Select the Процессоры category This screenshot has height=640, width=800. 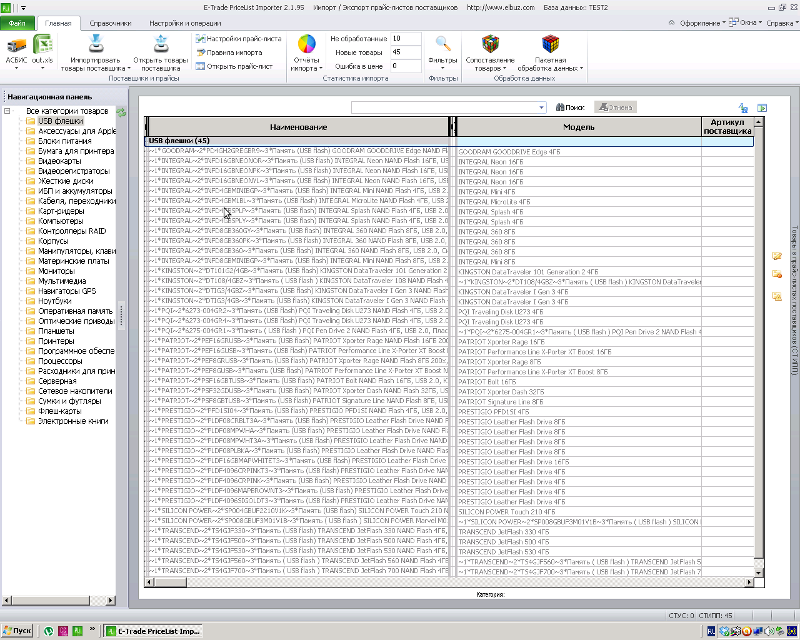60,361
